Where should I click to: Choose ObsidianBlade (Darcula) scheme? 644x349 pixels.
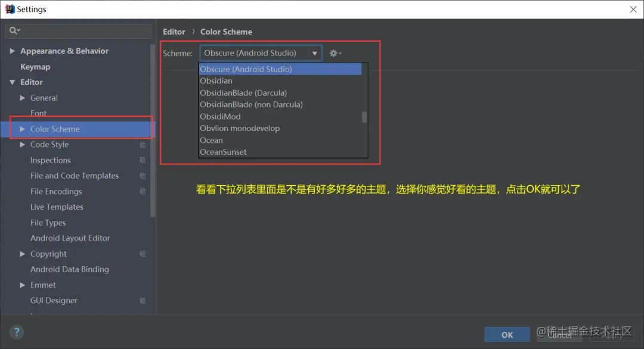coord(280,93)
